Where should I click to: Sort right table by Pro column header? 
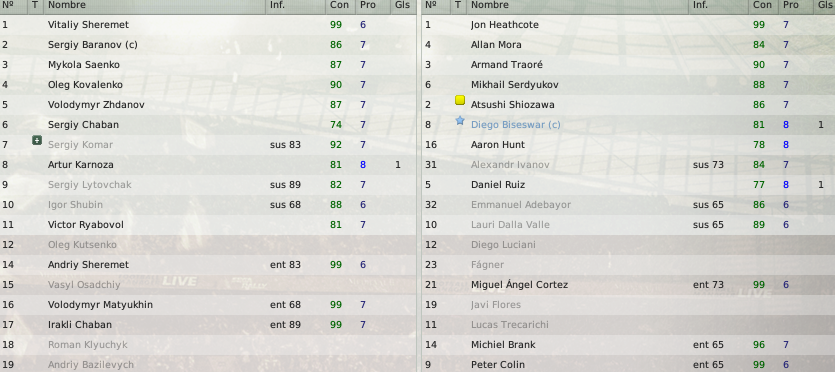click(791, 5)
